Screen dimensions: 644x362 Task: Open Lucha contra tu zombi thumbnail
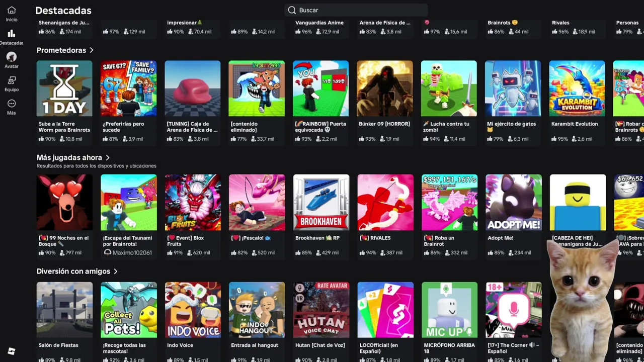449,88
